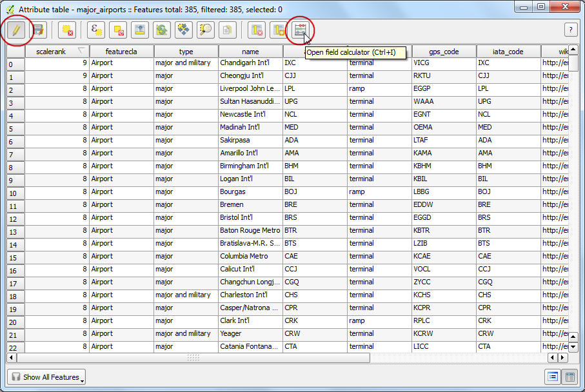Save edits using the floppy disk icon
585x392 pixels.
[38, 30]
